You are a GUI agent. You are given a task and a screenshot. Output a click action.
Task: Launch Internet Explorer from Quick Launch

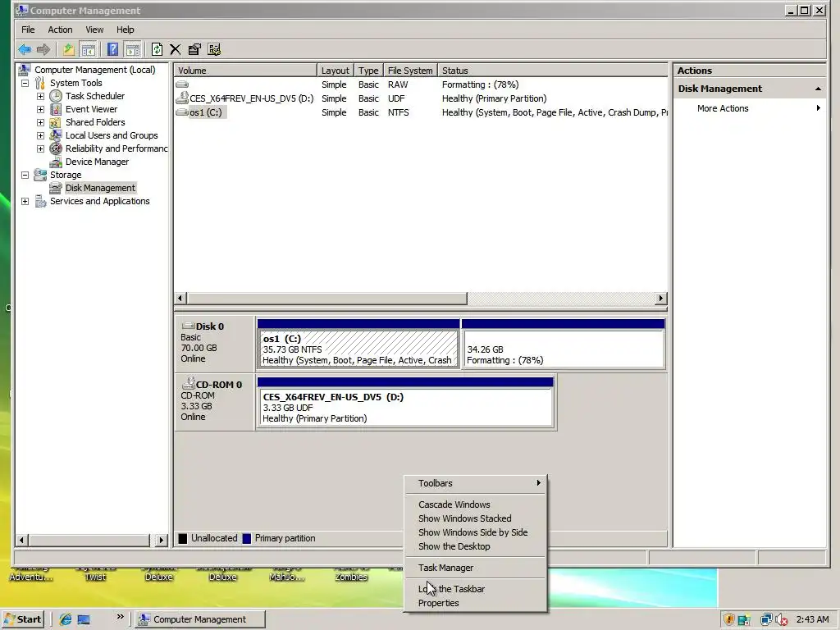66,619
